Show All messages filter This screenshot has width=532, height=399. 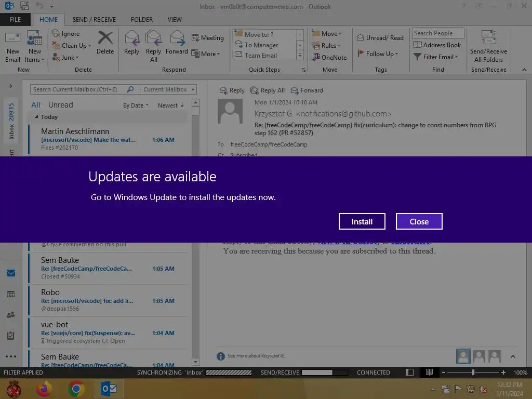click(36, 105)
